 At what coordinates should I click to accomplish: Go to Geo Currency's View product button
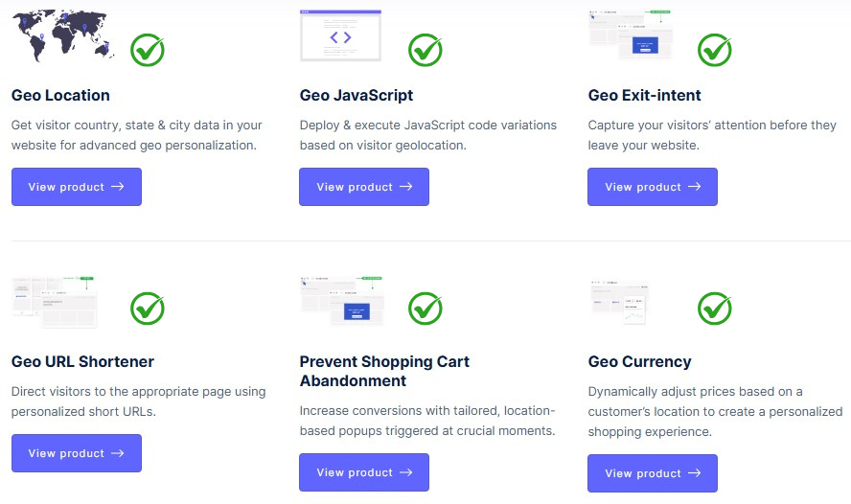[x=653, y=473]
